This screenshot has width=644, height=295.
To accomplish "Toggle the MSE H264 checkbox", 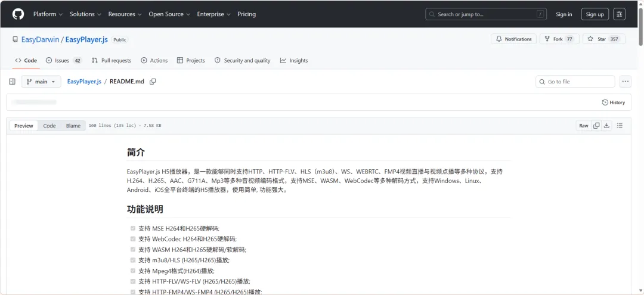I will coord(133,228).
